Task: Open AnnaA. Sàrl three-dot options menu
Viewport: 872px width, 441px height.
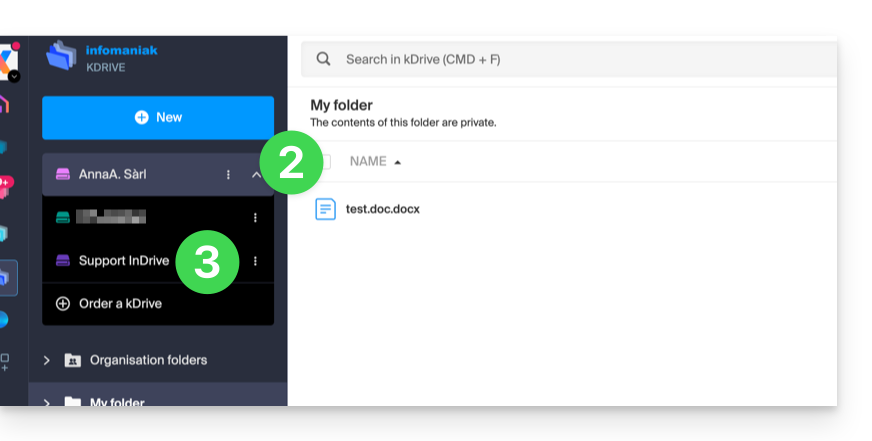Action: click(x=228, y=175)
